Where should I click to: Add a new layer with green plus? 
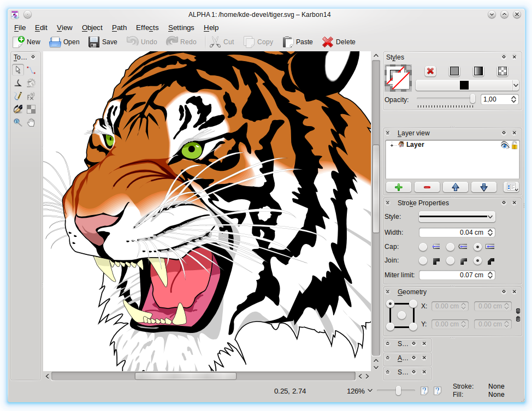[x=399, y=187]
